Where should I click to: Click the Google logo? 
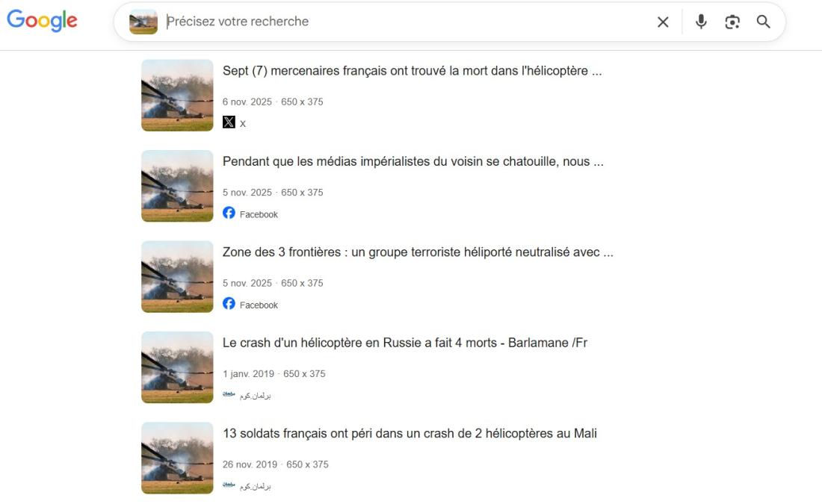pos(42,21)
